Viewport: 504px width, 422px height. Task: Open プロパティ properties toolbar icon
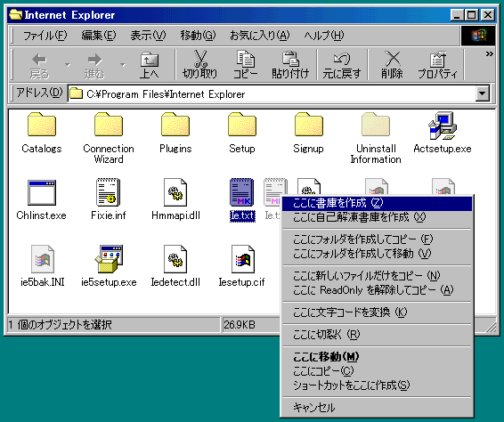[437, 66]
